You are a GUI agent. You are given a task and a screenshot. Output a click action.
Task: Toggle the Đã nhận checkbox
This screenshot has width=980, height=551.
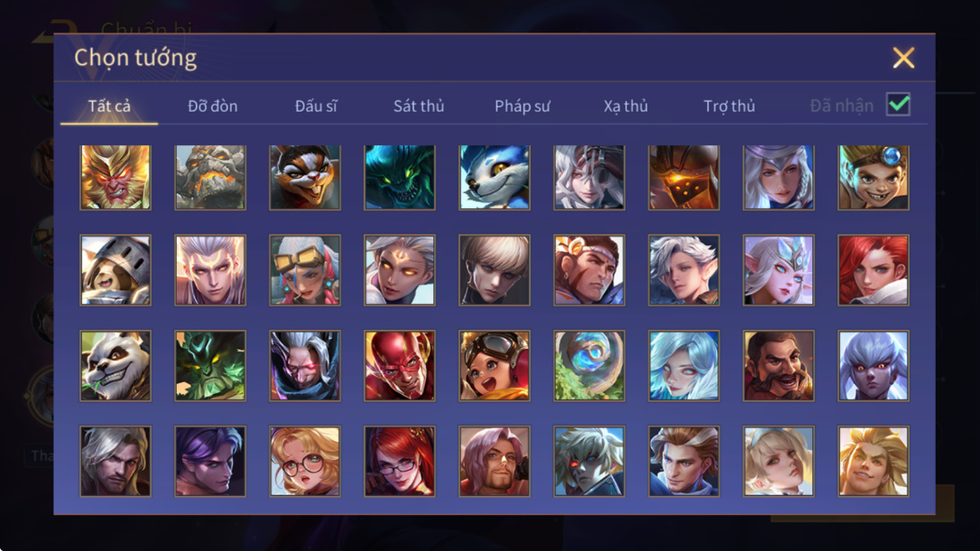pyautogui.click(x=898, y=105)
